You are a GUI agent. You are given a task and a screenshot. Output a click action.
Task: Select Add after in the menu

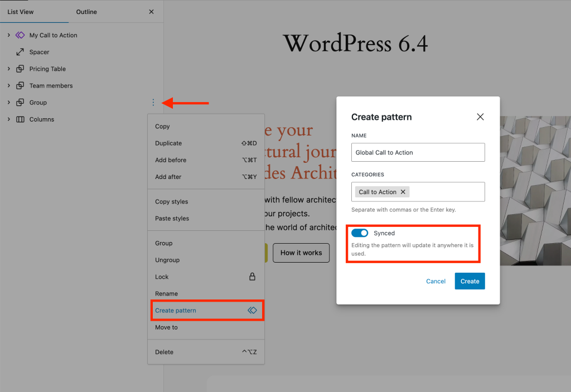(x=206, y=177)
